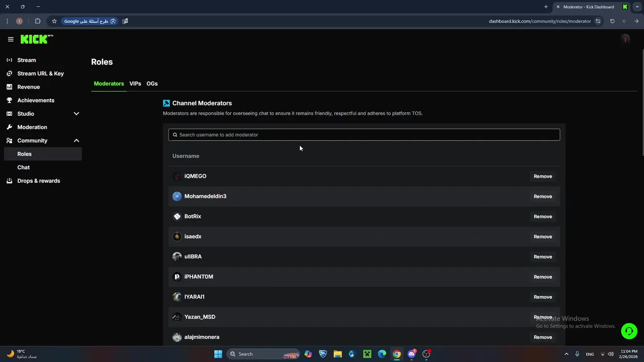Image resolution: width=644 pixels, height=362 pixels.
Task: Open the profile avatar at top right
Action: click(625, 39)
